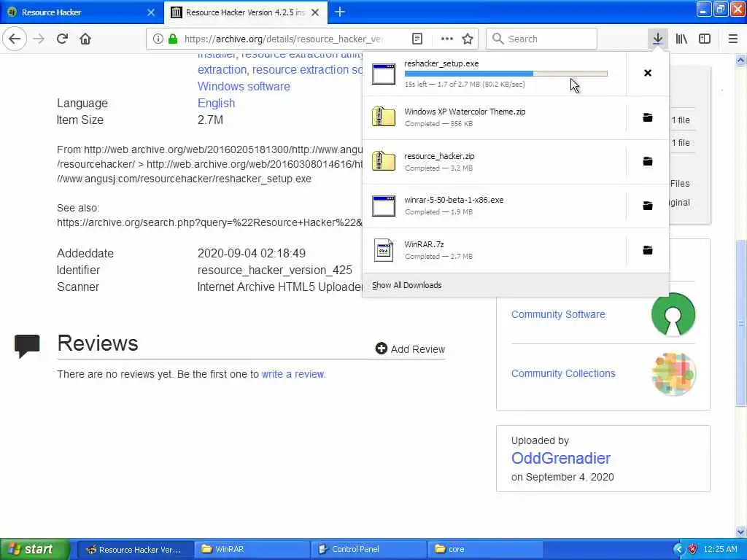Viewport: 747px width, 560px height.
Task: Visit uploader OddGrenadier profile
Action: (x=561, y=458)
